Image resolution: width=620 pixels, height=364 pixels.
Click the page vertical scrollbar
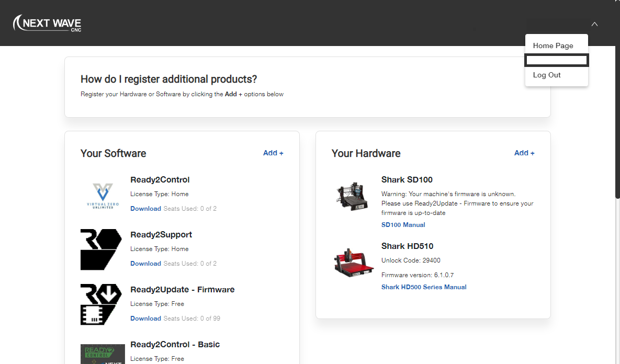(x=617, y=105)
